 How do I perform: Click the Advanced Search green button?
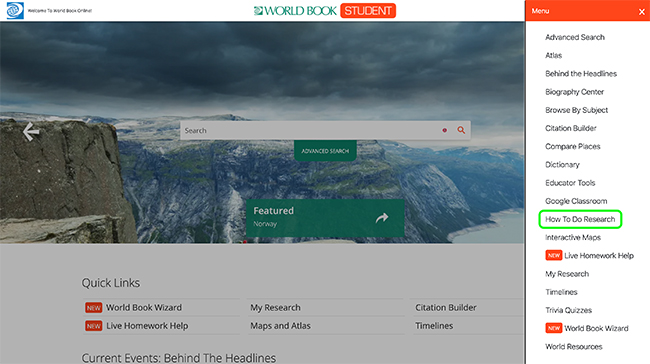(x=325, y=151)
